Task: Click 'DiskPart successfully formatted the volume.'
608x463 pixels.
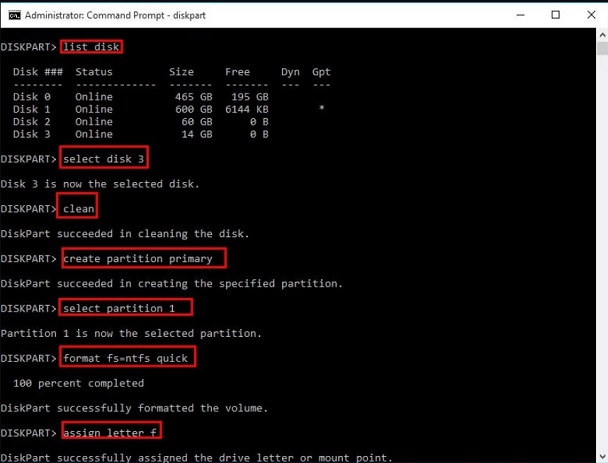Action: [134, 408]
